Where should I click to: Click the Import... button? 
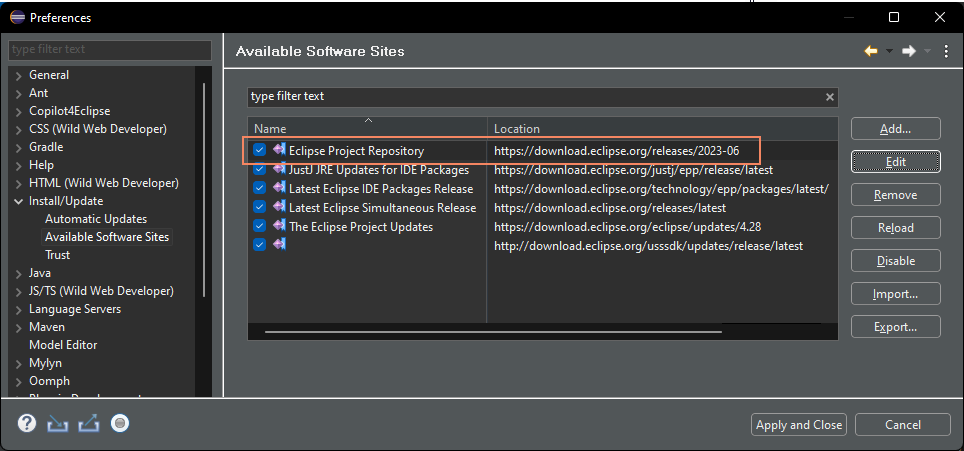coord(896,294)
